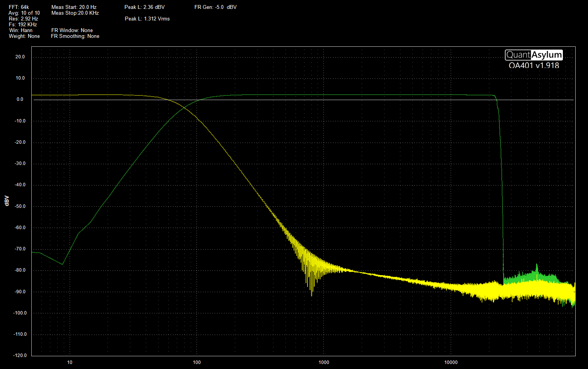Click the 1000 Hz x-axis tick label
The image size is (588, 369).
tap(324, 362)
